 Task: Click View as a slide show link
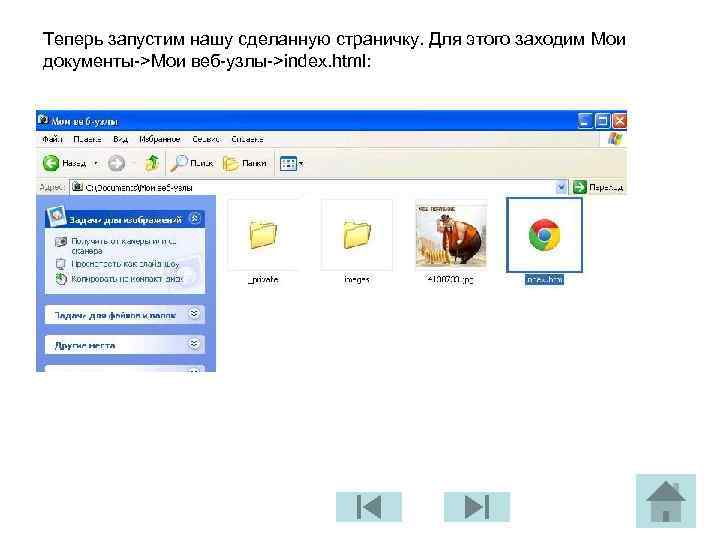point(125,264)
